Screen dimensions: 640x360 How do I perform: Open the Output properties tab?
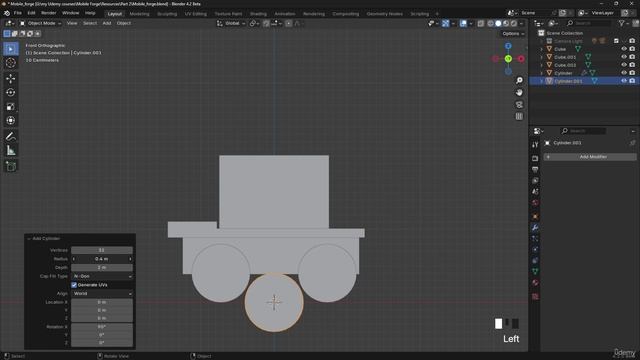[535, 169]
